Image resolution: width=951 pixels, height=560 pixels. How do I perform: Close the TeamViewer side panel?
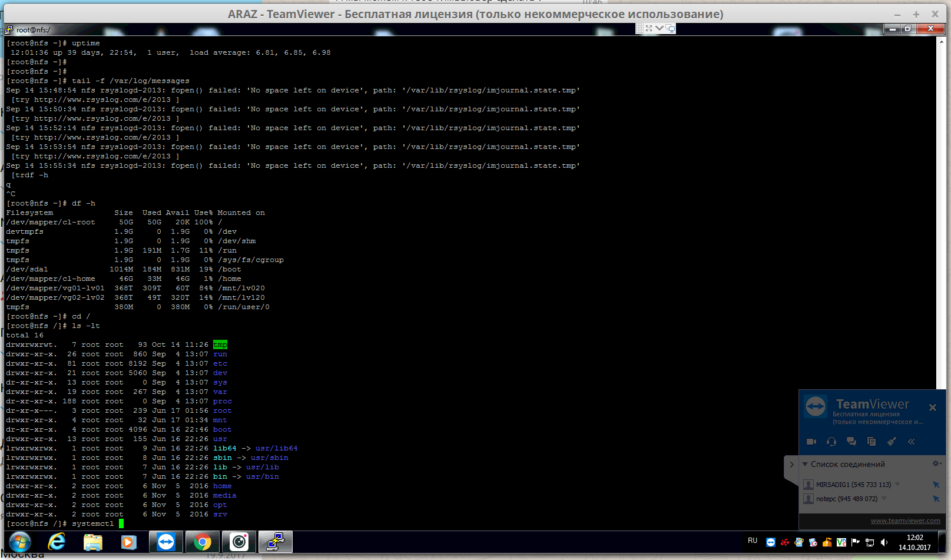(x=933, y=407)
